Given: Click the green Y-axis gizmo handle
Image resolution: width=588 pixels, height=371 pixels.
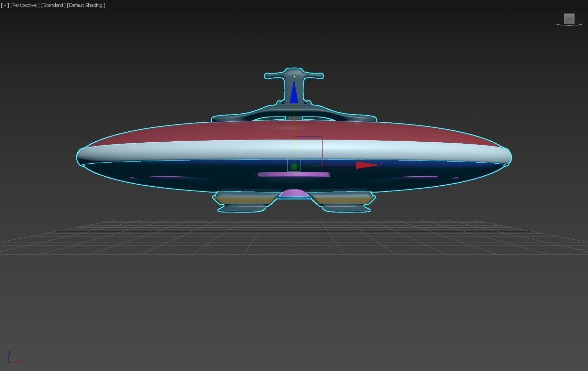Looking at the screenshot, I should click(294, 167).
